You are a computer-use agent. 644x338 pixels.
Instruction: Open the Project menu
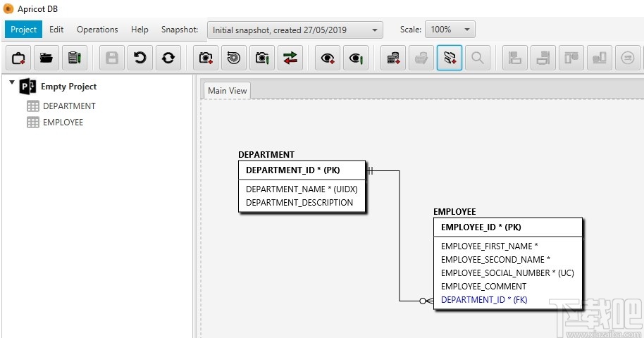(x=23, y=30)
